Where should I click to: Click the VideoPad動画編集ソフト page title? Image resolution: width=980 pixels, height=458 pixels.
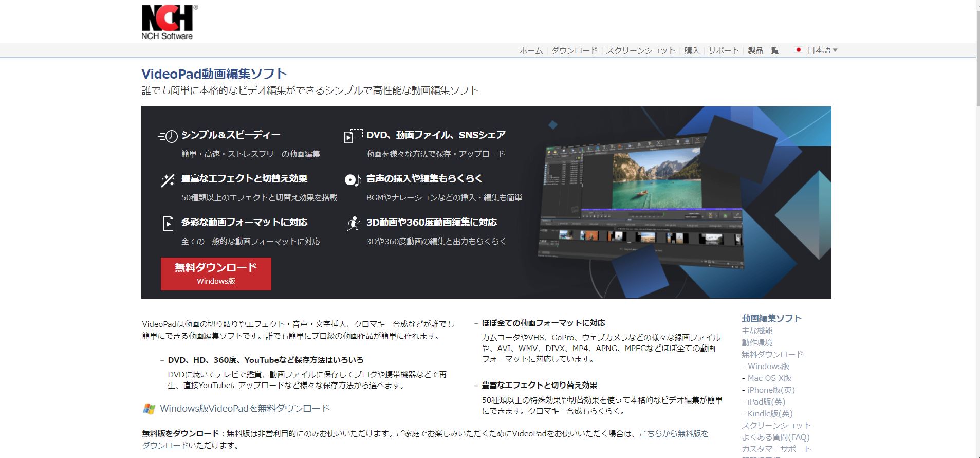(214, 74)
